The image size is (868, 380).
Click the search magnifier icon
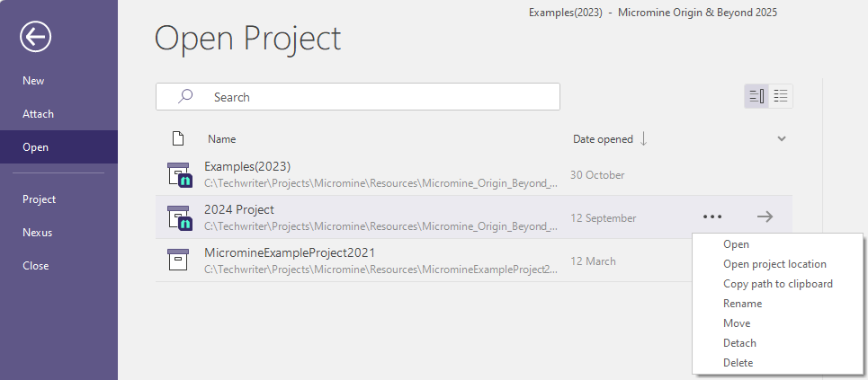185,96
